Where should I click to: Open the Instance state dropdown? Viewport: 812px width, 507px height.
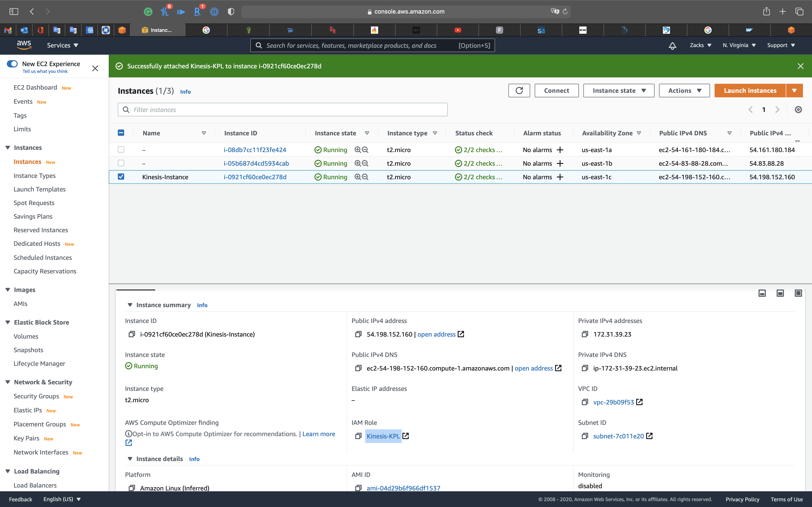point(618,91)
